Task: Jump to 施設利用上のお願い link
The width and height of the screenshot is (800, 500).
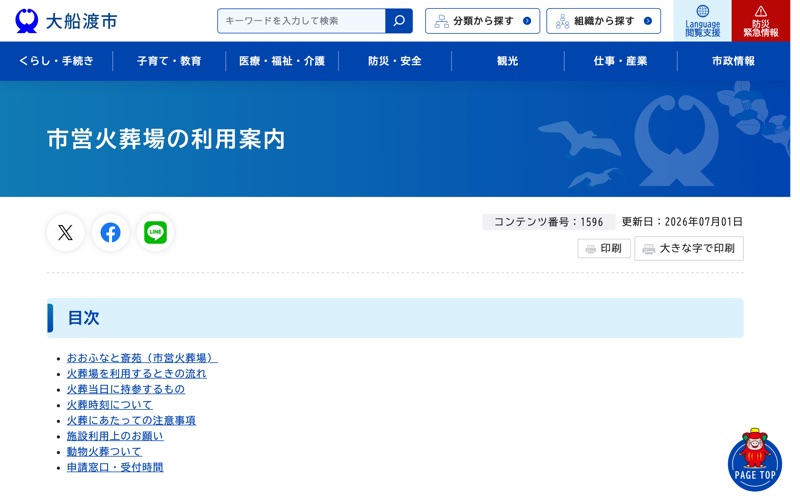Action: pos(115,436)
